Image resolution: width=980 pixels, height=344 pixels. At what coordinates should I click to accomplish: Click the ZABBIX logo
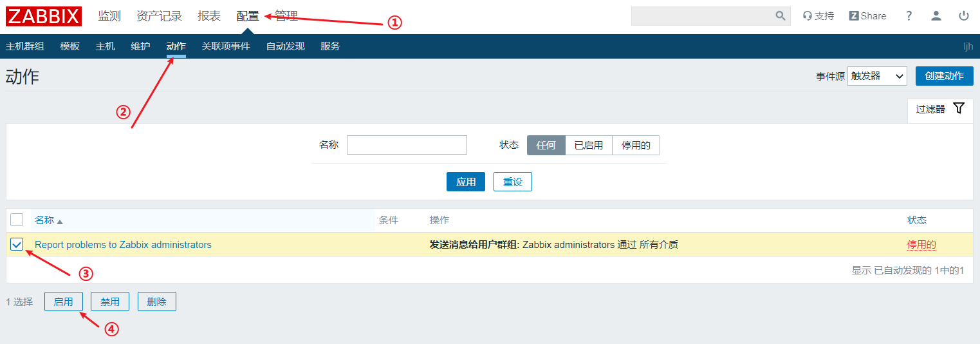pyautogui.click(x=44, y=16)
